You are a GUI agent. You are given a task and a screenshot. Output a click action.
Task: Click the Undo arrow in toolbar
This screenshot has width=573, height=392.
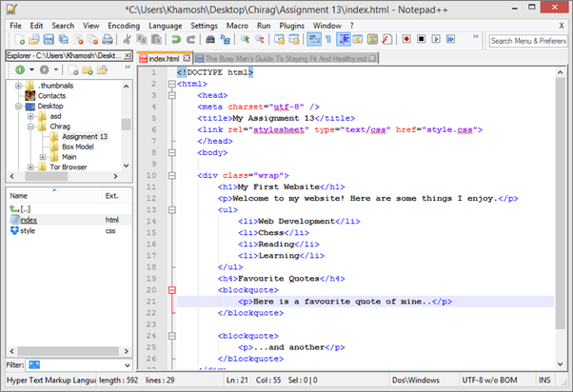pos(177,41)
